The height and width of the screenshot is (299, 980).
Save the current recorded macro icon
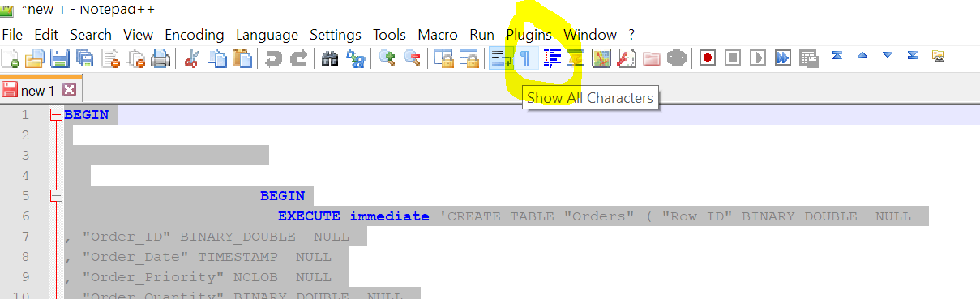[808, 58]
